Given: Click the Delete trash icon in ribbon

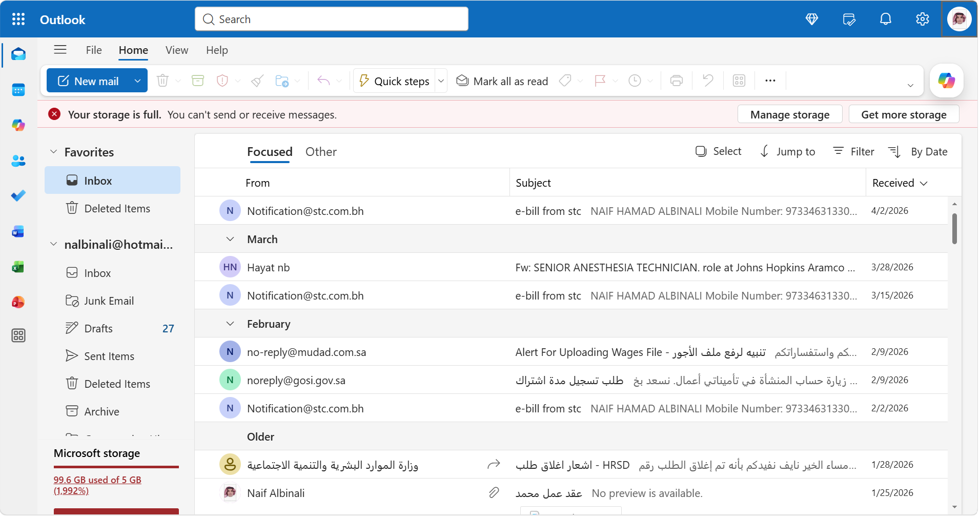Looking at the screenshot, I should pos(162,81).
